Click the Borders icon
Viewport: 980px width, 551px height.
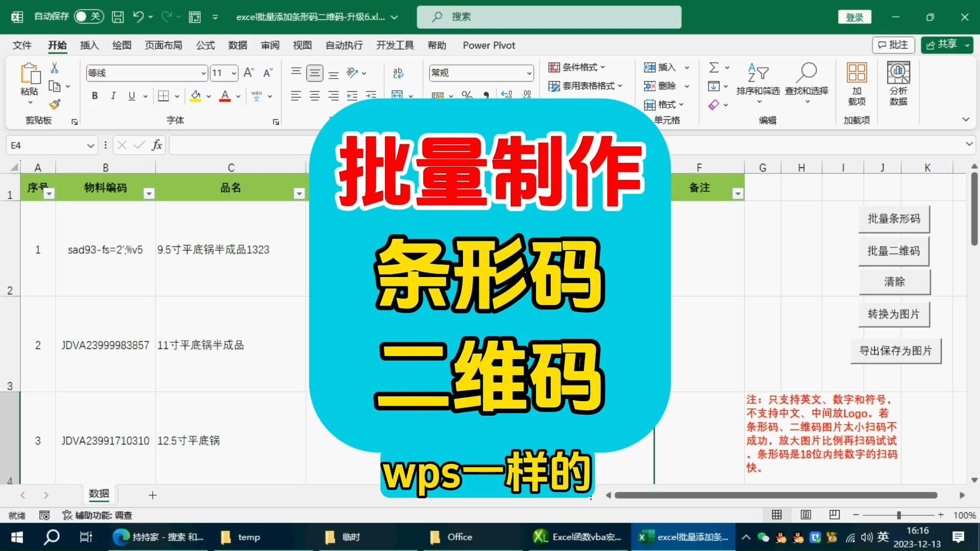click(x=163, y=96)
